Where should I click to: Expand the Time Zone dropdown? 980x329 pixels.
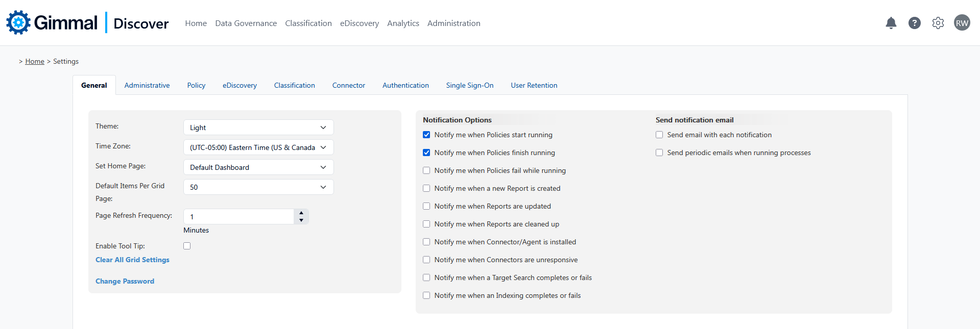pos(258,147)
